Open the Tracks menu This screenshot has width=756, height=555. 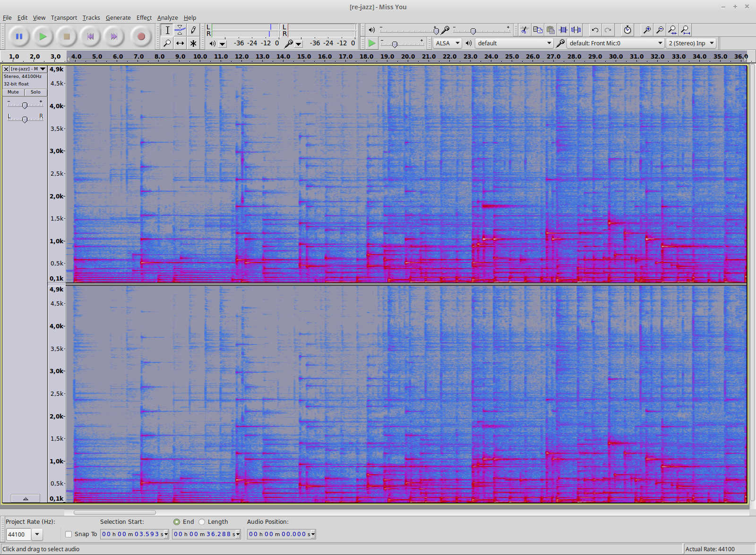[91, 17]
